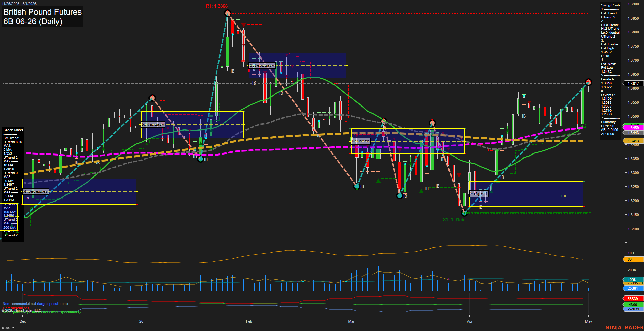Image resolution: width=644 pixels, height=331 pixels.
Task: Click the 200K volume axis label
Action: [632, 270]
